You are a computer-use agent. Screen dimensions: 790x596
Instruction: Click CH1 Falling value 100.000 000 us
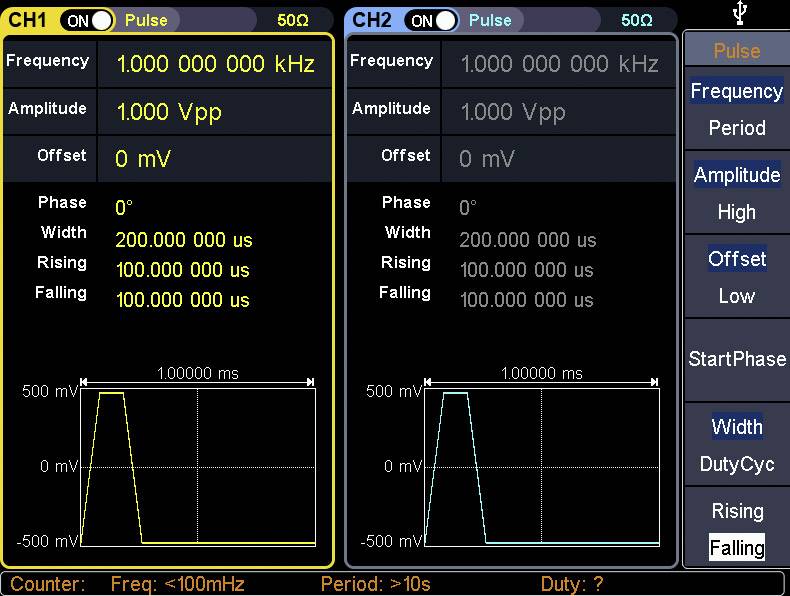[182, 300]
